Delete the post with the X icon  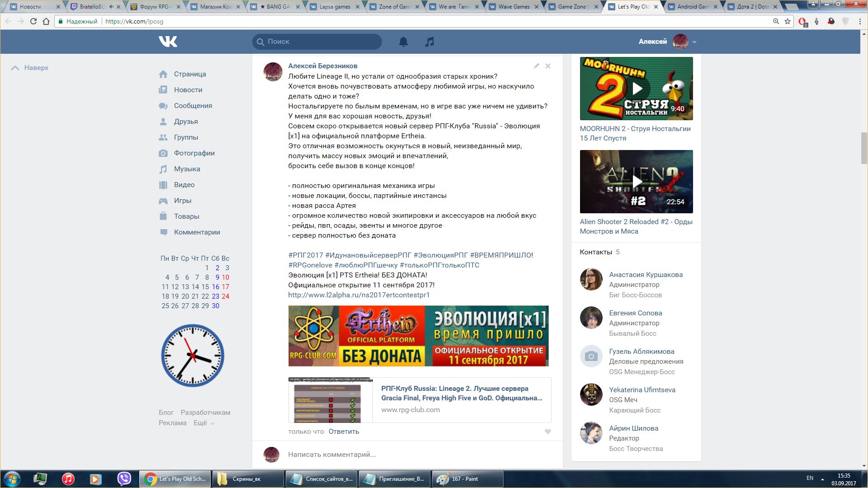pos(547,66)
